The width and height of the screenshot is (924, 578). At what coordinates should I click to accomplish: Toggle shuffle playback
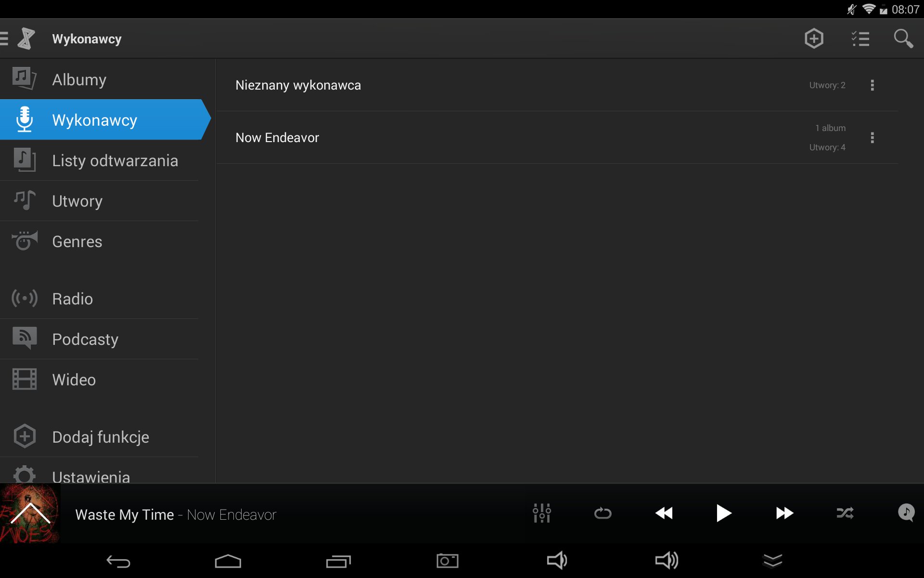tap(845, 513)
